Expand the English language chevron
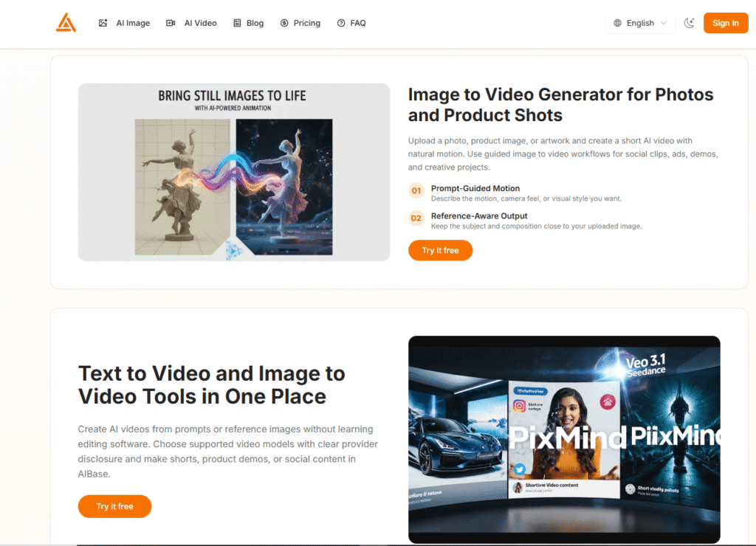The image size is (756, 546). point(664,23)
